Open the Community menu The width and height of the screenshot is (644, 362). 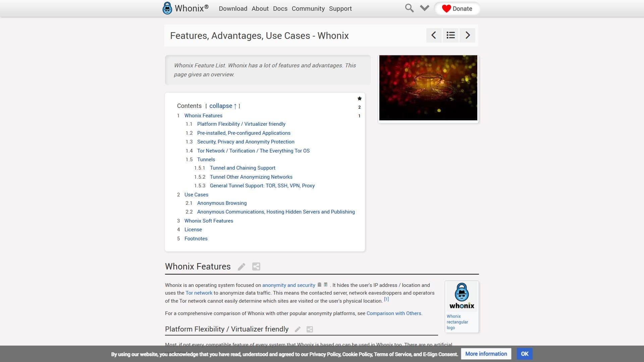tap(308, 9)
